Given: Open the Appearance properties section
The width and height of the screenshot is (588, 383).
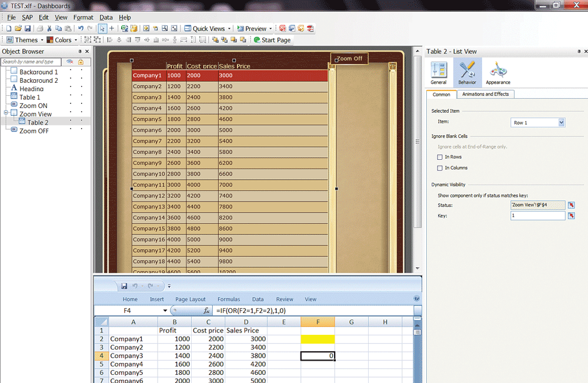Looking at the screenshot, I should [497, 73].
